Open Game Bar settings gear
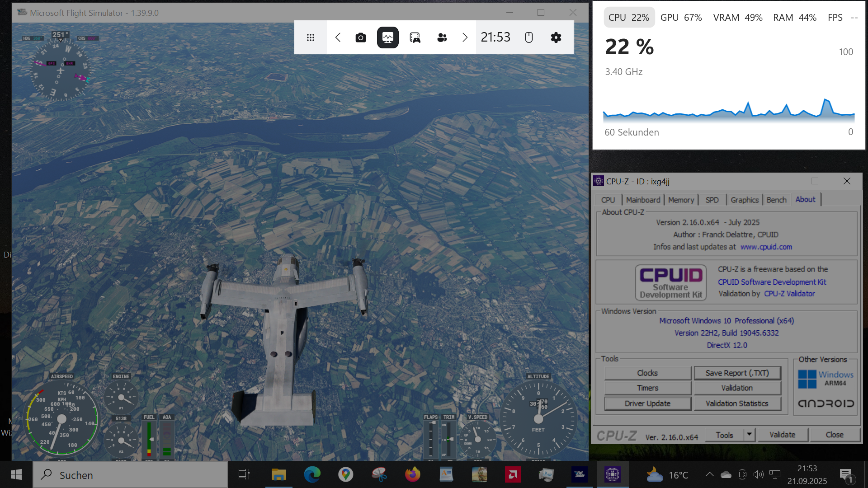Viewport: 868px width, 488px height. [x=556, y=37]
